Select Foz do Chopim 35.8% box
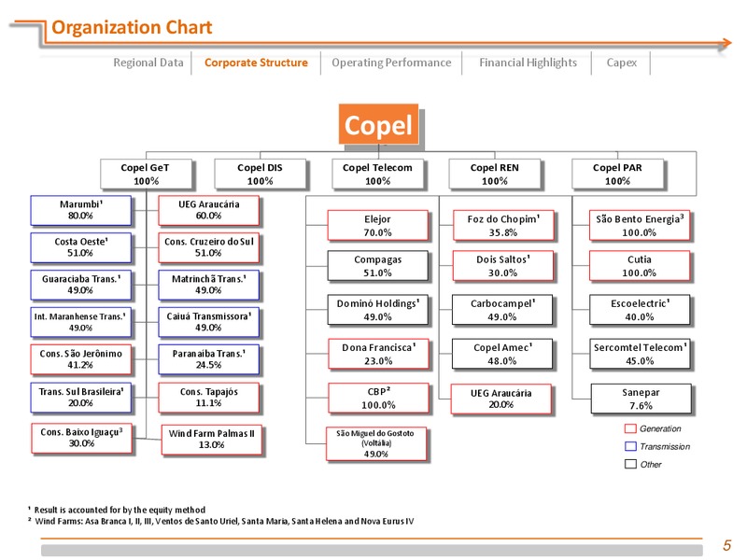The image size is (747, 560). 503,225
